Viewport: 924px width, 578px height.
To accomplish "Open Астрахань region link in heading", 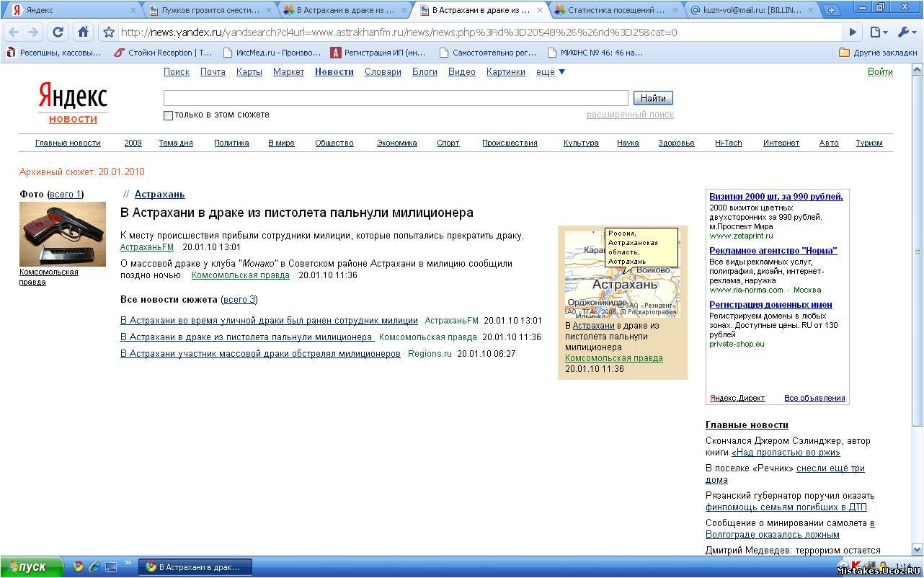I will click(x=159, y=195).
